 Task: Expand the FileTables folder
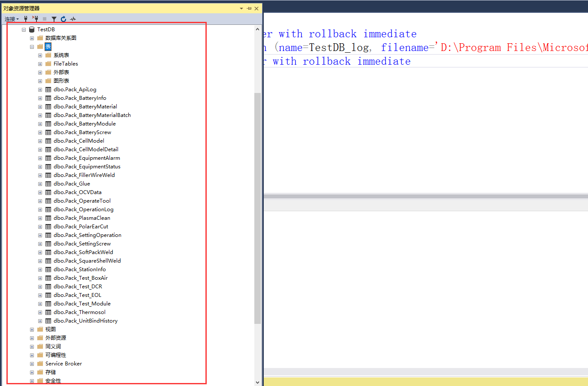40,64
